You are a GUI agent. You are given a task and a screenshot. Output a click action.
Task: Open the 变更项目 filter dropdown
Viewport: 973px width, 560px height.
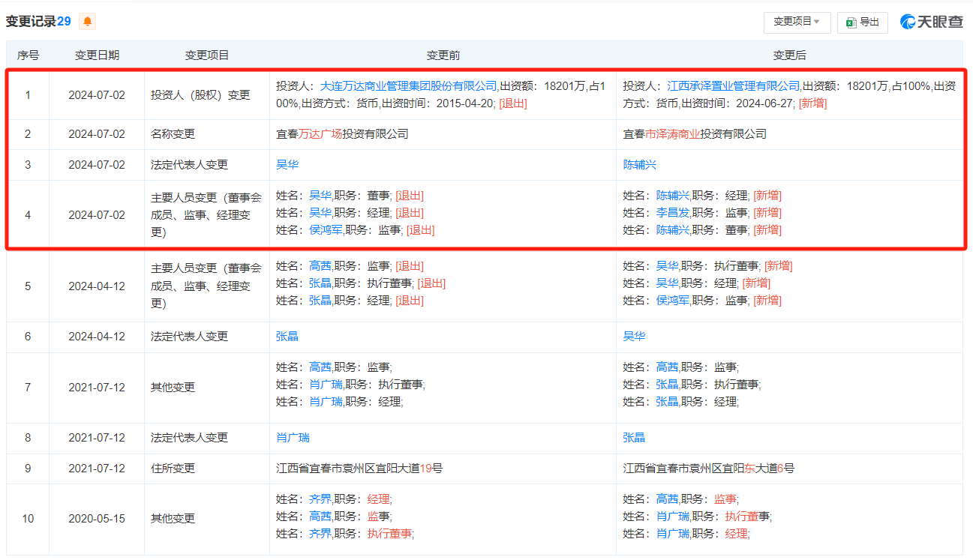click(x=797, y=22)
